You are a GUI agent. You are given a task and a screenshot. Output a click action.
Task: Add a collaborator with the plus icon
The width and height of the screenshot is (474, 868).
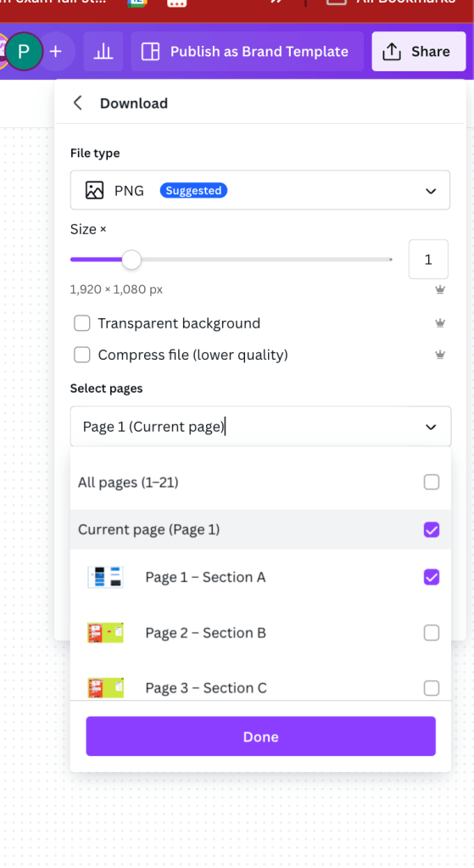(55, 52)
